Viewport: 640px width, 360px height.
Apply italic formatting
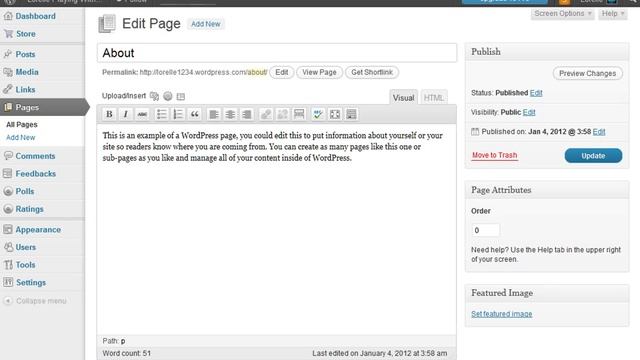pos(125,114)
